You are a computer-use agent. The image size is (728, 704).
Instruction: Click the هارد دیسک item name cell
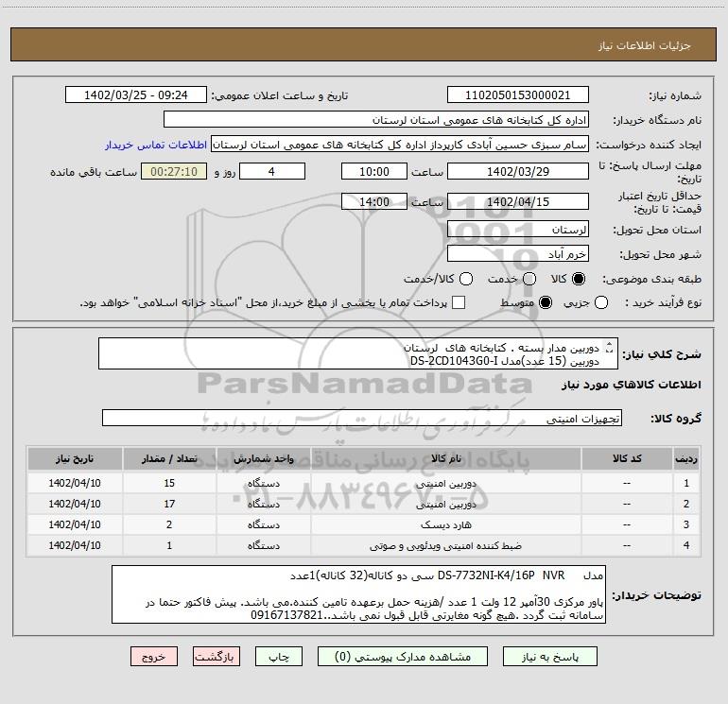point(445,524)
